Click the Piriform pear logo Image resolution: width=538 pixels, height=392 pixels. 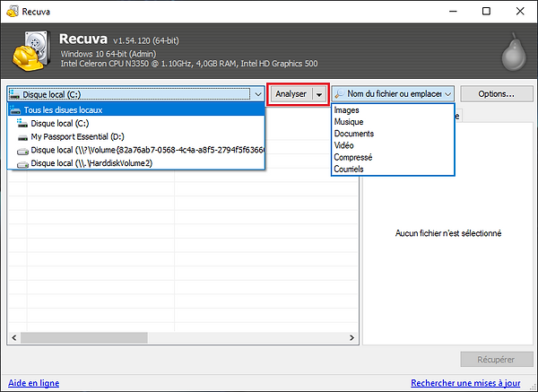coord(514,52)
